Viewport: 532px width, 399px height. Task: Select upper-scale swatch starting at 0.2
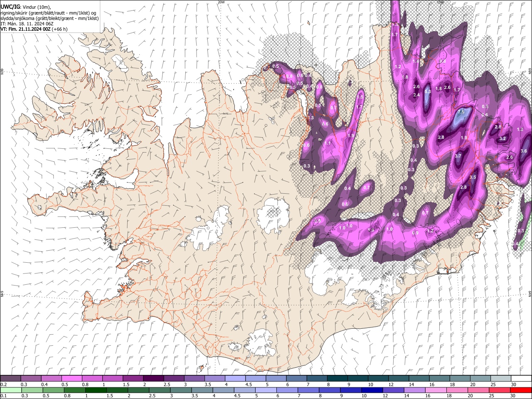coord(11,378)
